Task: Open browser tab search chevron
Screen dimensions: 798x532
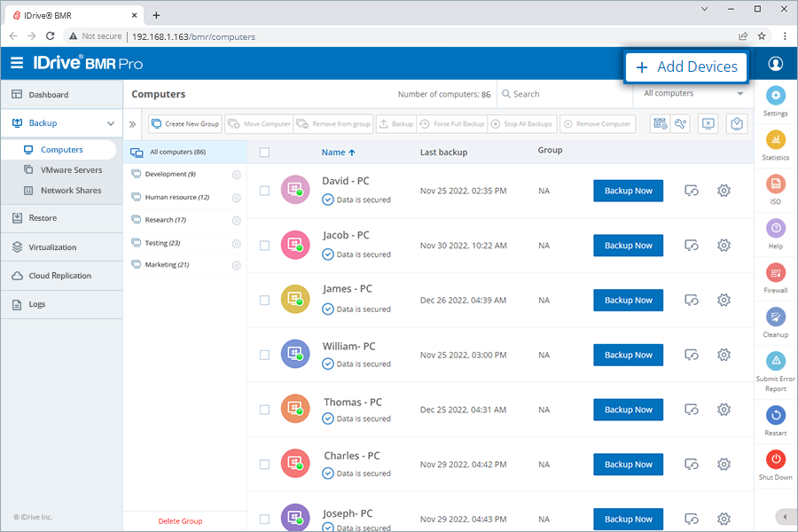Action: pyautogui.click(x=704, y=9)
